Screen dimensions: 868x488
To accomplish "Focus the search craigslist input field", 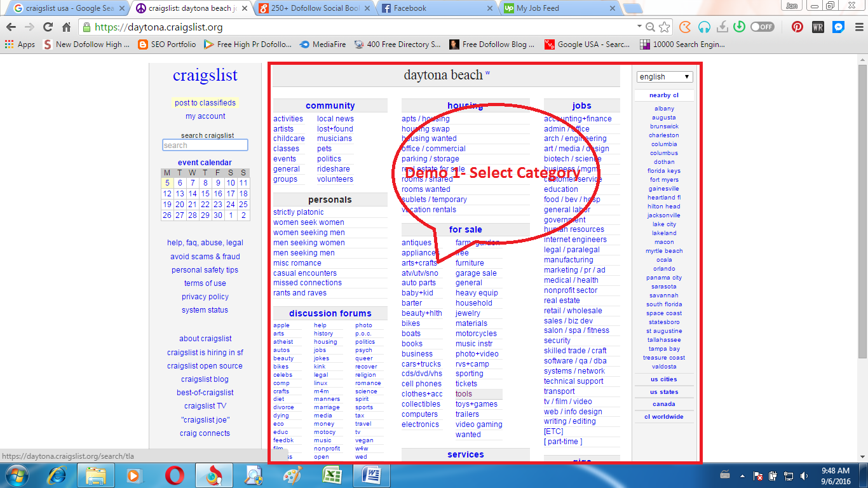I will [205, 146].
